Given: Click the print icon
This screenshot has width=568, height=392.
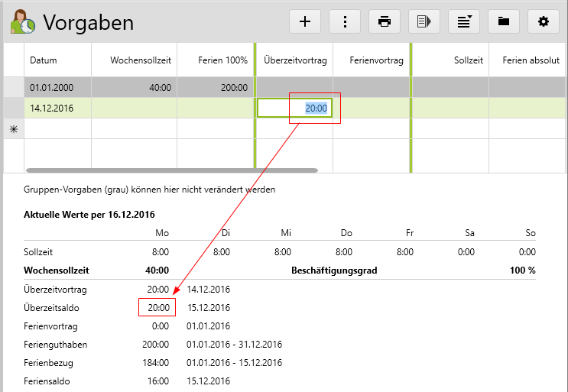Looking at the screenshot, I should [x=385, y=21].
